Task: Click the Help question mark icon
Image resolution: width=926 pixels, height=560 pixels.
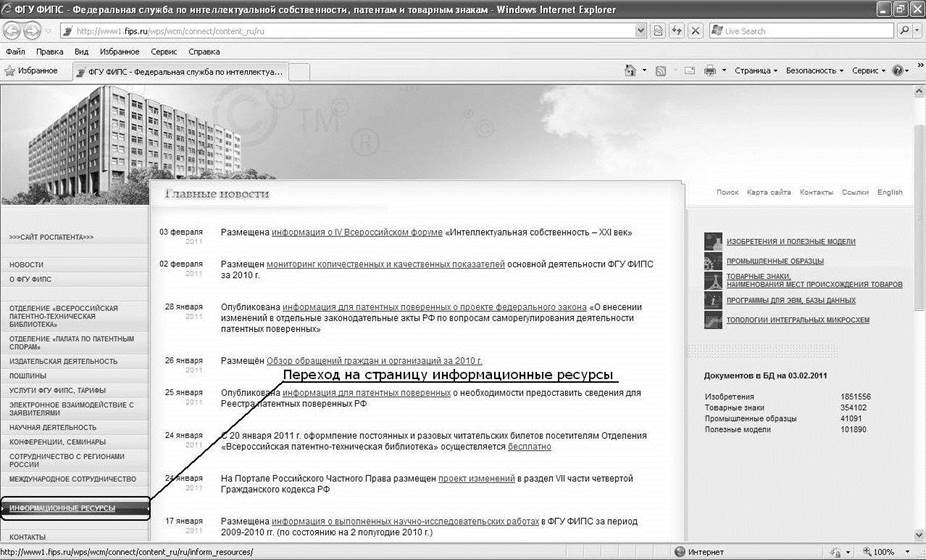Action: [898, 71]
